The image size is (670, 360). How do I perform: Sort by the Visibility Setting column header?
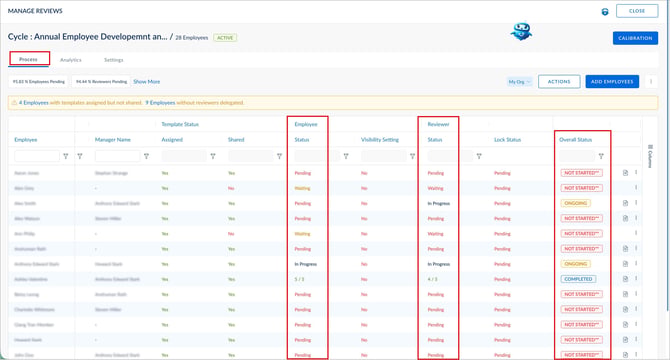tap(379, 140)
